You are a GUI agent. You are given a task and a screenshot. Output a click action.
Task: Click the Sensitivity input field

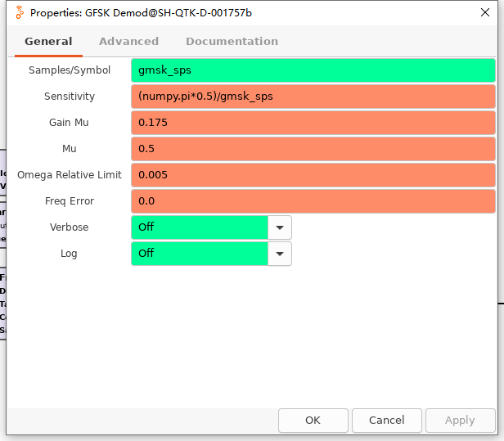313,97
